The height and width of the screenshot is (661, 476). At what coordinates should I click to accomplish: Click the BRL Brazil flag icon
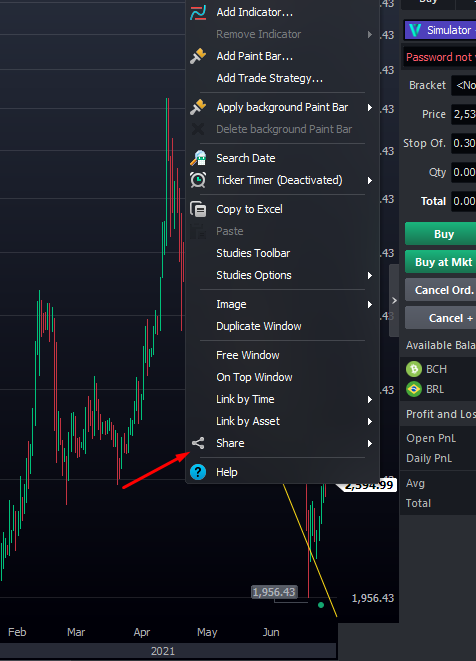(x=414, y=389)
